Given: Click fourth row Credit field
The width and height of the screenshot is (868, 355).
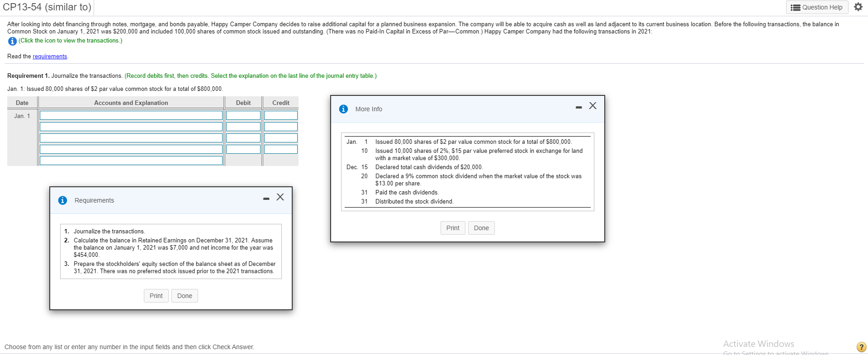Looking at the screenshot, I should [281, 149].
